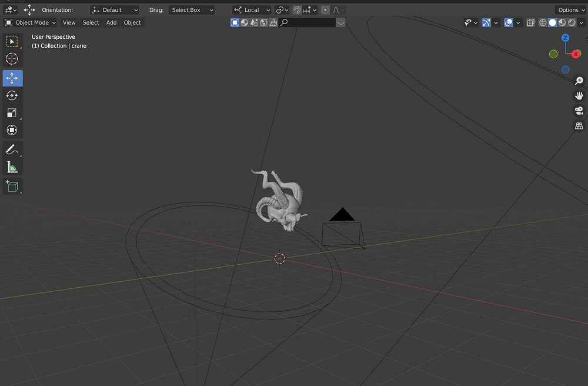Pick the Scale tool

pos(12,113)
